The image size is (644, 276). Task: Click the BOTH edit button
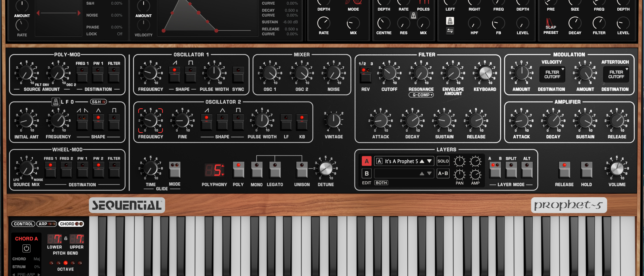(x=381, y=183)
